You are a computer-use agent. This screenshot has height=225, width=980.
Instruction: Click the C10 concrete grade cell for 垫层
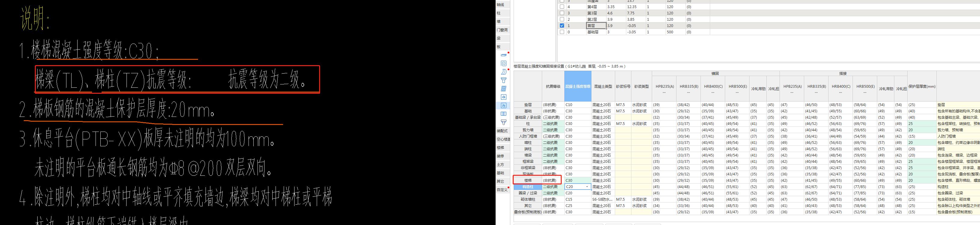(x=578, y=105)
